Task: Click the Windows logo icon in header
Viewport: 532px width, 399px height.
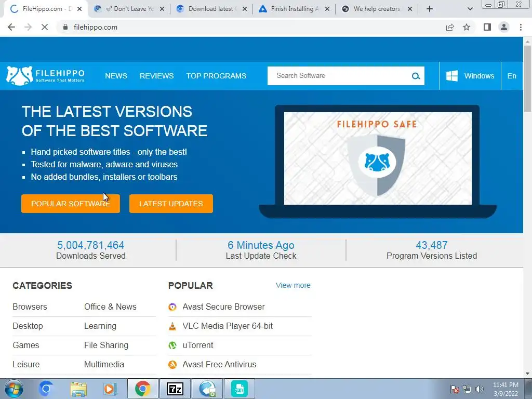Action: pyautogui.click(x=451, y=76)
